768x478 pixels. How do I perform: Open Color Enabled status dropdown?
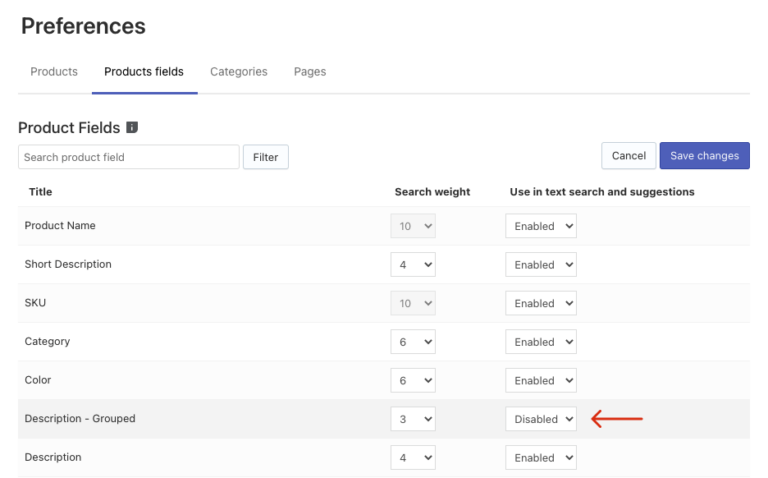pos(541,381)
